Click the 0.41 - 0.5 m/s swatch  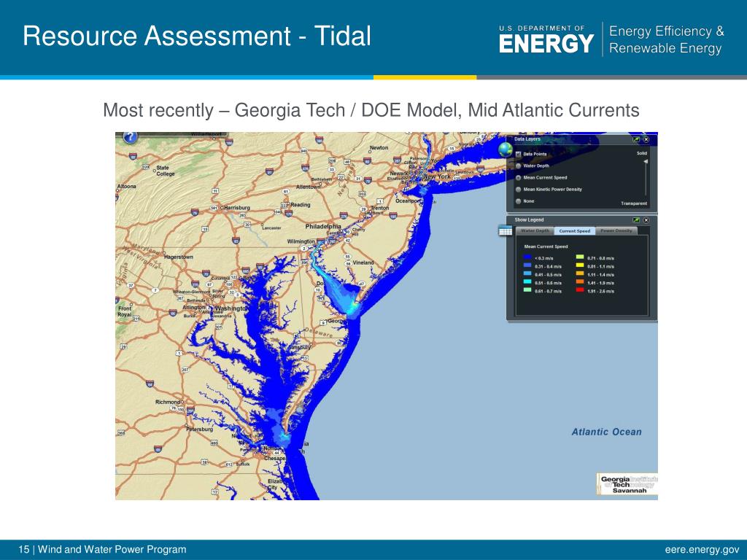[527, 274]
